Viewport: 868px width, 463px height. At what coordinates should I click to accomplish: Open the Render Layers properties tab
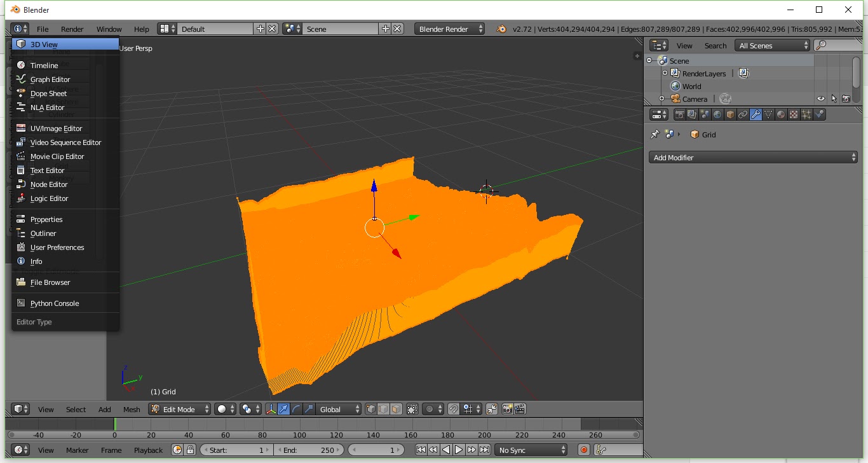pyautogui.click(x=692, y=114)
